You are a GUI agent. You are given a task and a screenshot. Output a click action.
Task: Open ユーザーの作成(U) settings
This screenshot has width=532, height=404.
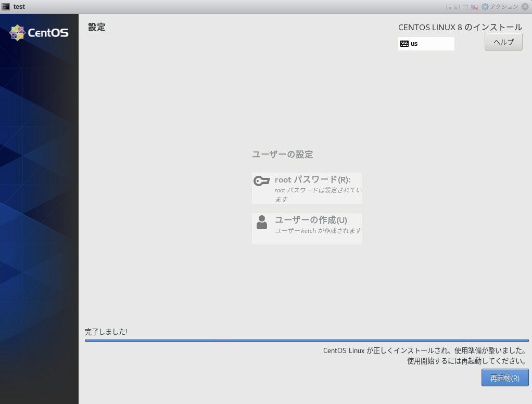click(x=307, y=228)
